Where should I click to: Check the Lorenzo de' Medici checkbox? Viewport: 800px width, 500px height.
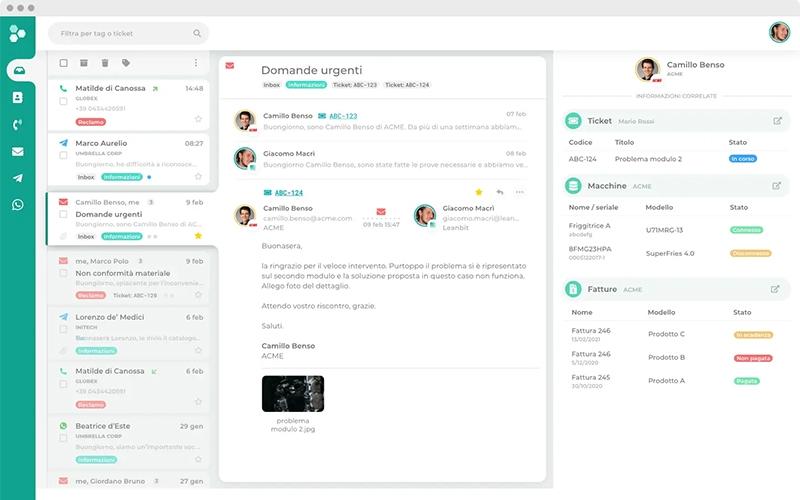click(63, 329)
